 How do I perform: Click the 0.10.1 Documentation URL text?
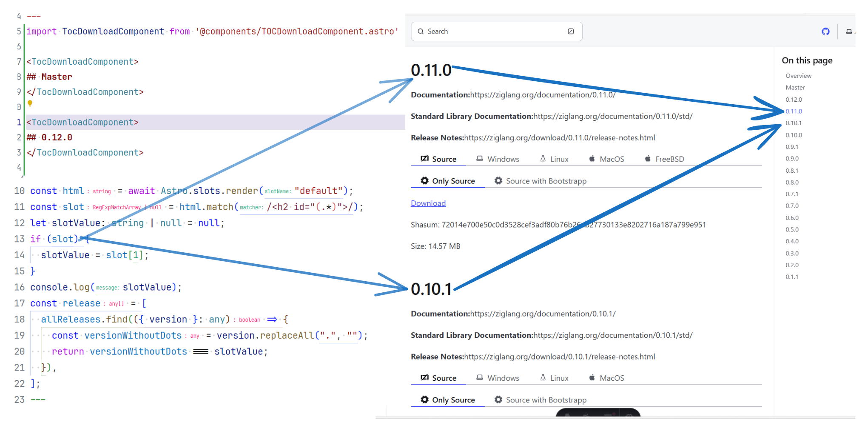(x=543, y=314)
